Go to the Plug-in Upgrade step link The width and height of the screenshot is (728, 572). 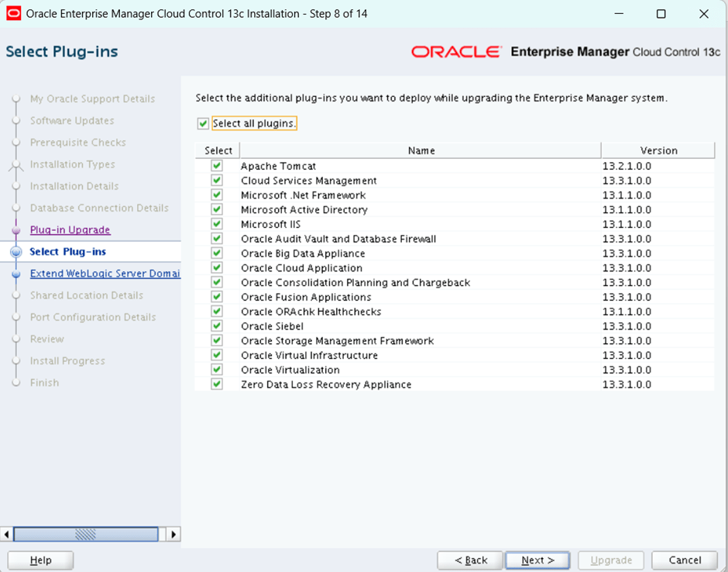70,230
